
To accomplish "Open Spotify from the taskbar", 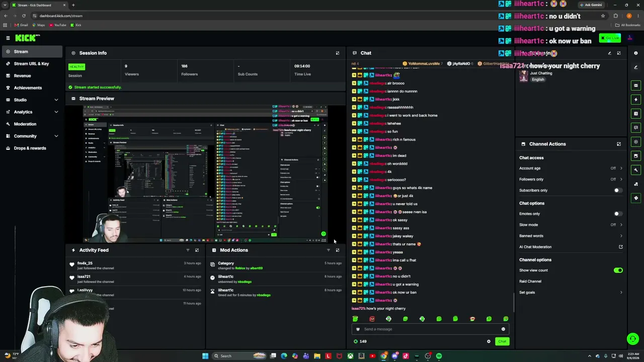I will pos(439,356).
